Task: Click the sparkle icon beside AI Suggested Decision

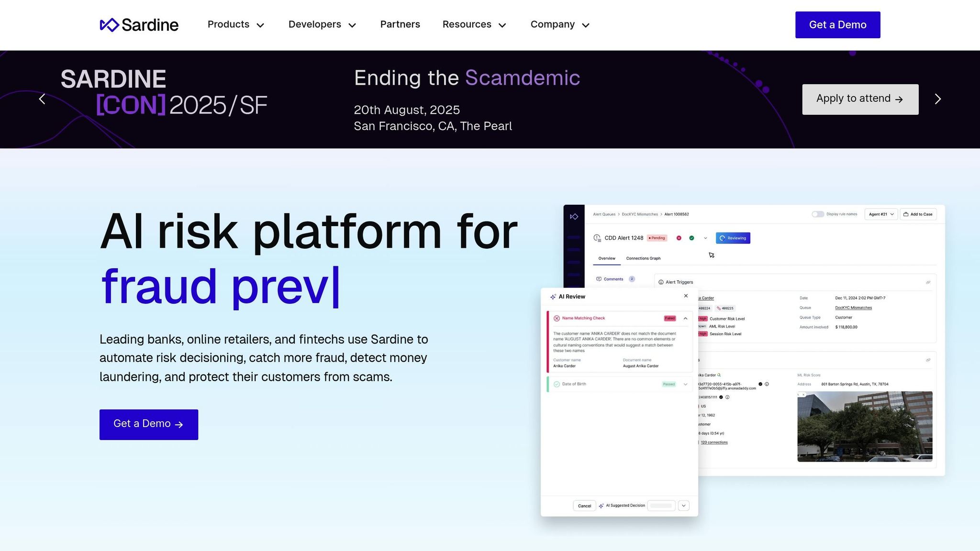Action: coord(601,506)
